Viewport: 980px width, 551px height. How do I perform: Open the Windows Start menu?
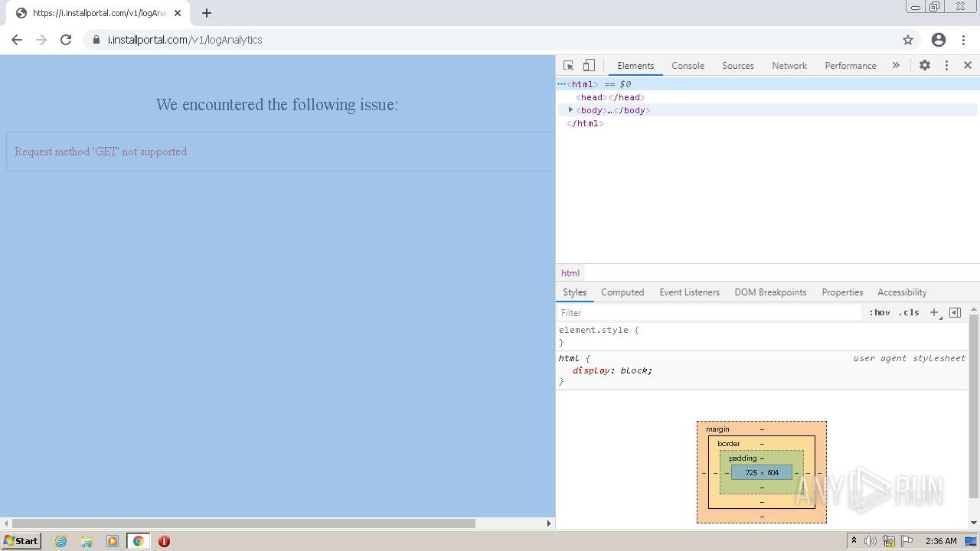click(21, 541)
